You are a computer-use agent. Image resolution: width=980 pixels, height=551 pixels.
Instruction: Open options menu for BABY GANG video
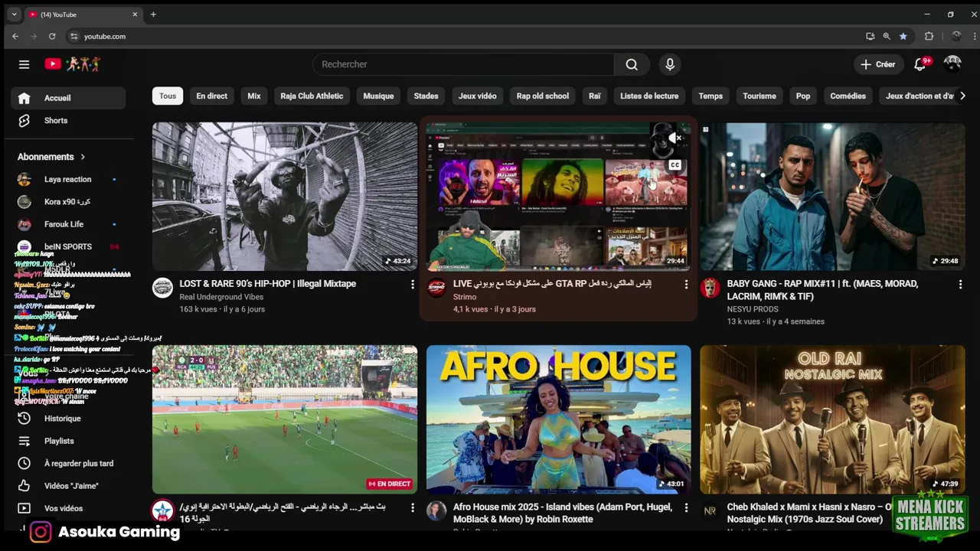[960, 285]
